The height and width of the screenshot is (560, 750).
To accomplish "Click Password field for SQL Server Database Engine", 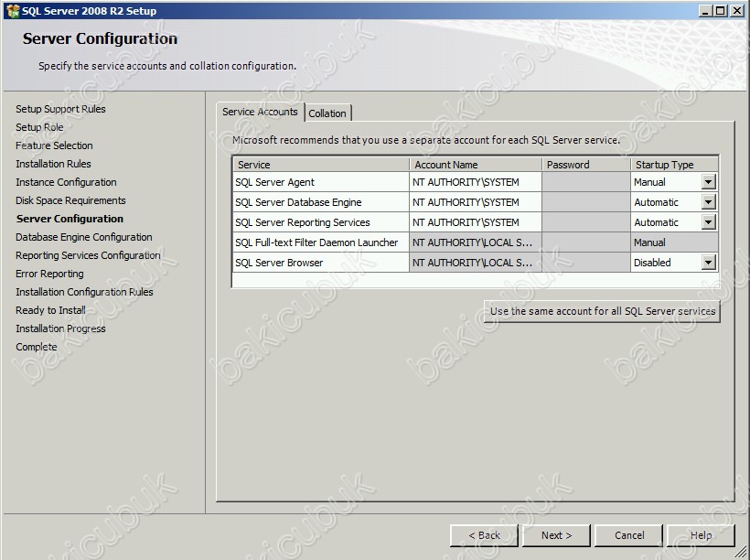I will tap(586, 202).
